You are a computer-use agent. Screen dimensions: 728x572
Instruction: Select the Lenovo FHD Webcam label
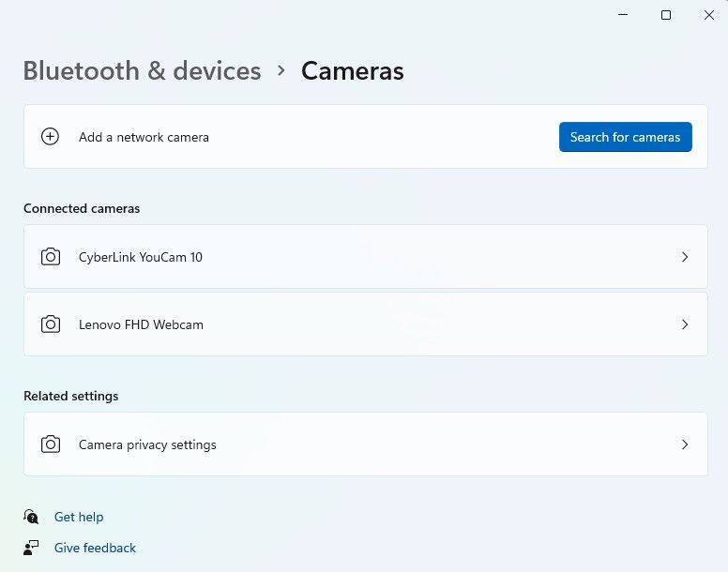pyautogui.click(x=141, y=324)
